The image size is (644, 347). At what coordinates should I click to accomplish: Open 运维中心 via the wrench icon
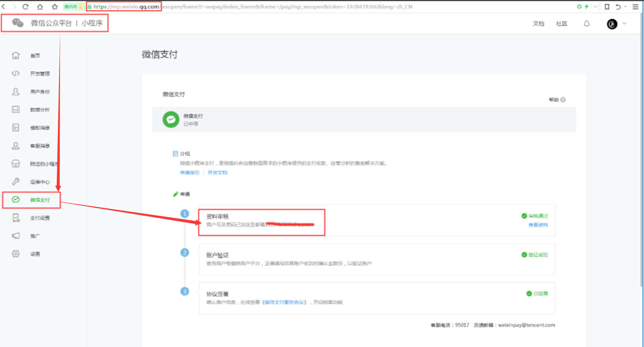[16, 182]
